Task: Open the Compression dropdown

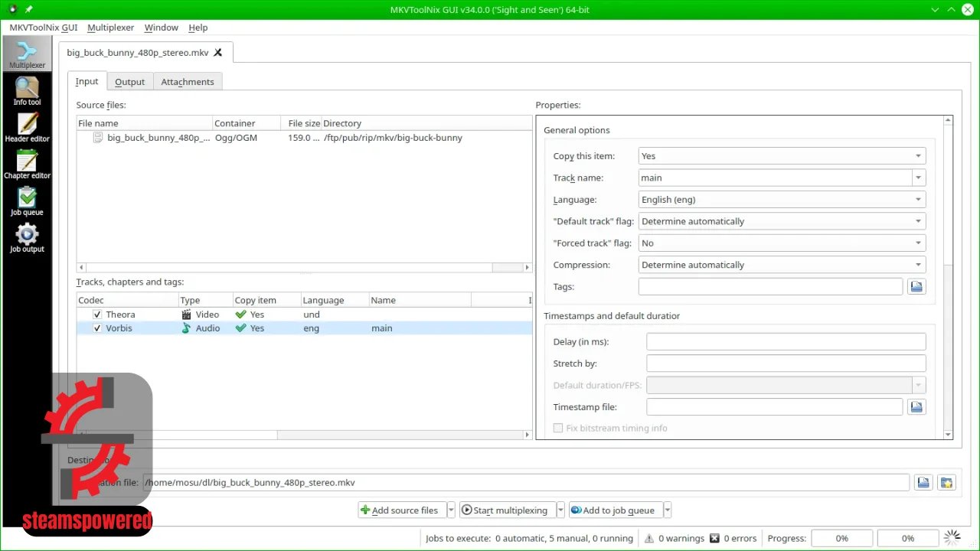Action: tap(782, 265)
